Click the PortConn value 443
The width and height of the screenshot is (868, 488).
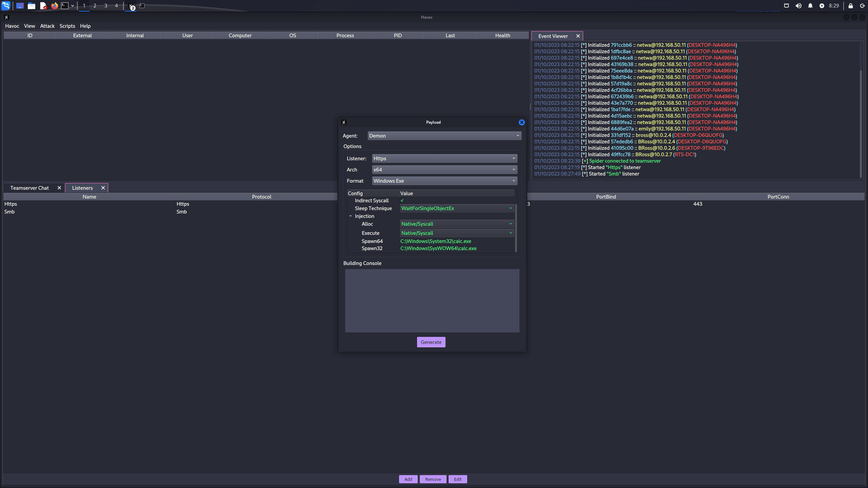click(697, 204)
